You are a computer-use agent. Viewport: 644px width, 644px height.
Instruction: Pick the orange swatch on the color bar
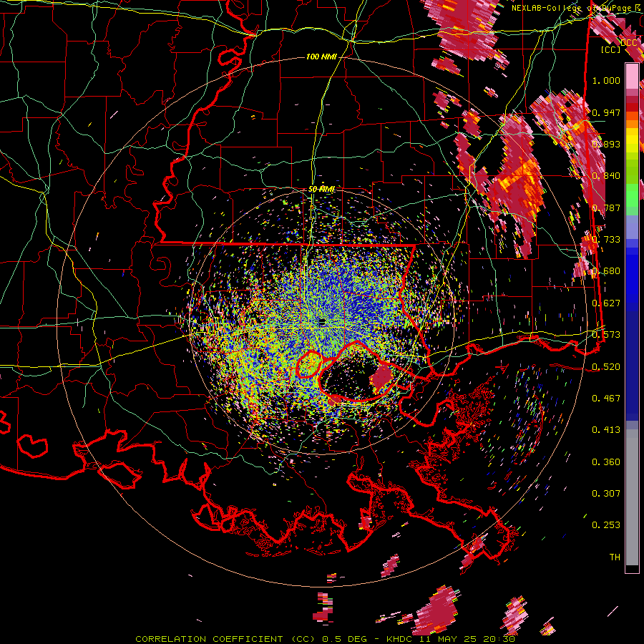coord(632,124)
